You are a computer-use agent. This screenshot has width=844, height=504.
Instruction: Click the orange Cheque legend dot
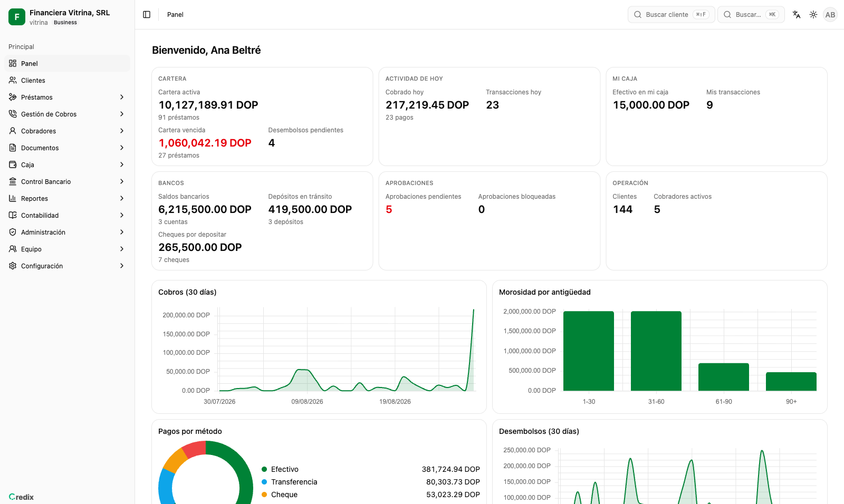264,495
